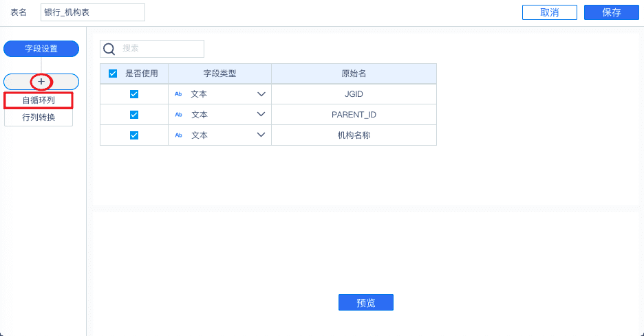Disable the 机构名称 field checkbox
Image resolution: width=644 pixels, height=336 pixels.
[x=134, y=135]
